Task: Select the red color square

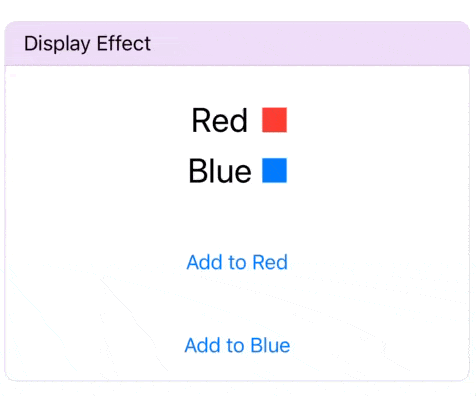Action: point(274,120)
